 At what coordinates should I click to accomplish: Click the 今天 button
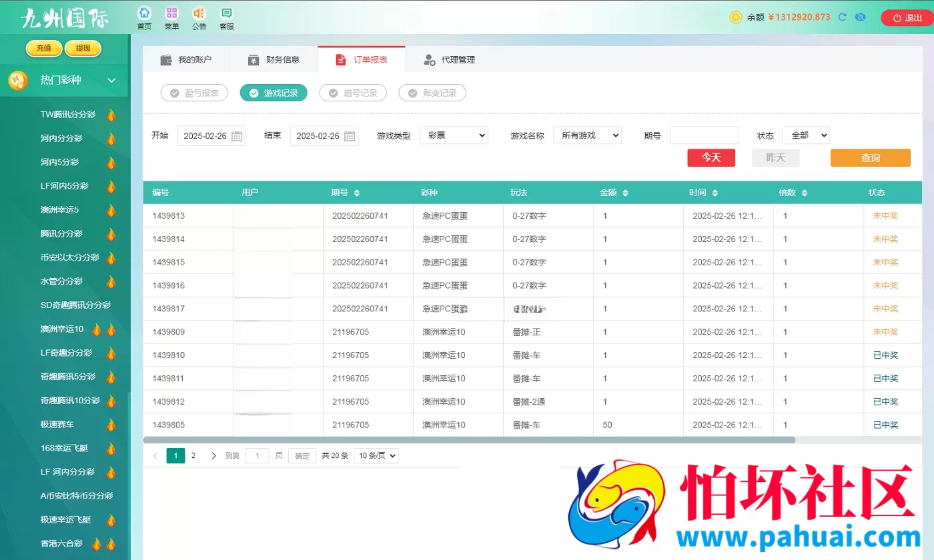[x=711, y=158]
